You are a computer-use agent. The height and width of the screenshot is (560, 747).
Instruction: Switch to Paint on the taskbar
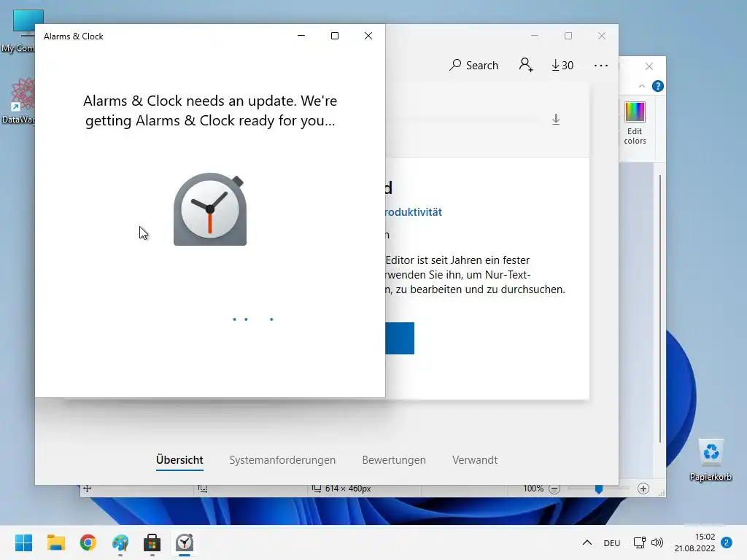click(x=120, y=542)
